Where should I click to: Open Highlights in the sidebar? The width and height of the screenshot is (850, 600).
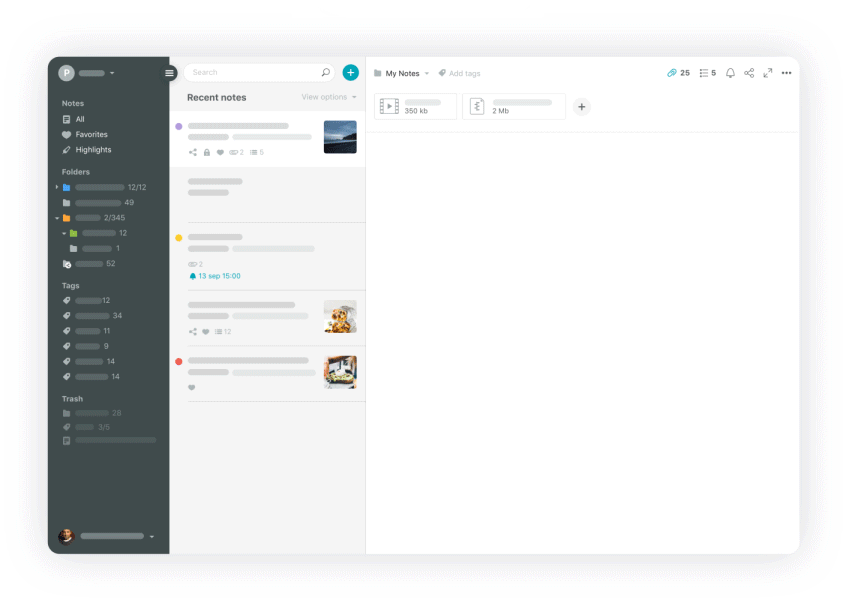(x=93, y=150)
